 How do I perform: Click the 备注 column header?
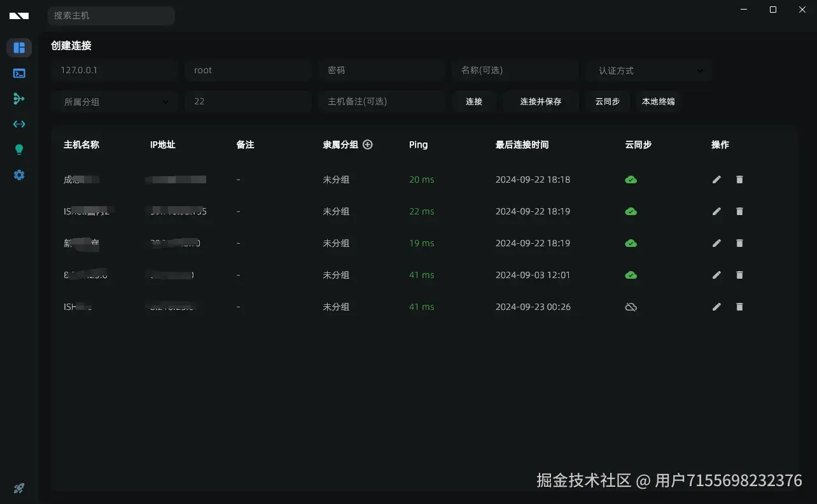coord(245,144)
